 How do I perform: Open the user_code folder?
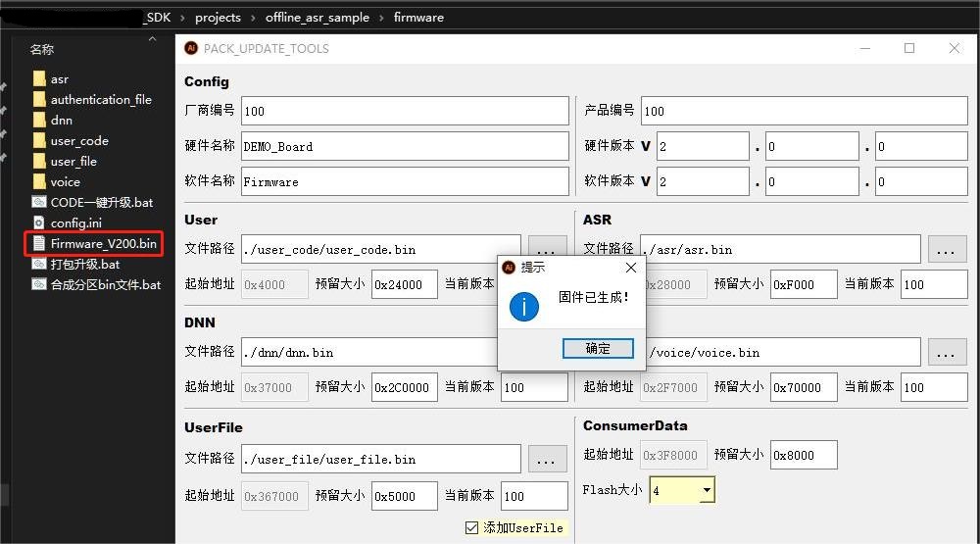tap(78, 141)
